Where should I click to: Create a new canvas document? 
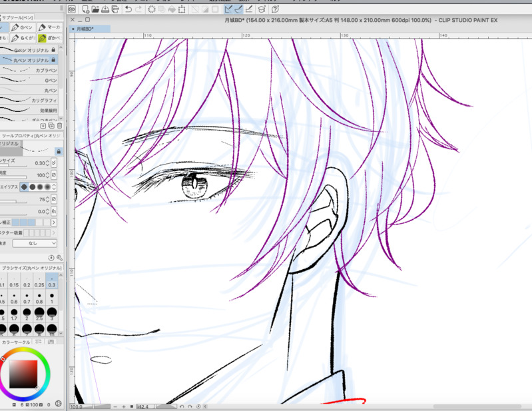pyautogui.click(x=85, y=9)
